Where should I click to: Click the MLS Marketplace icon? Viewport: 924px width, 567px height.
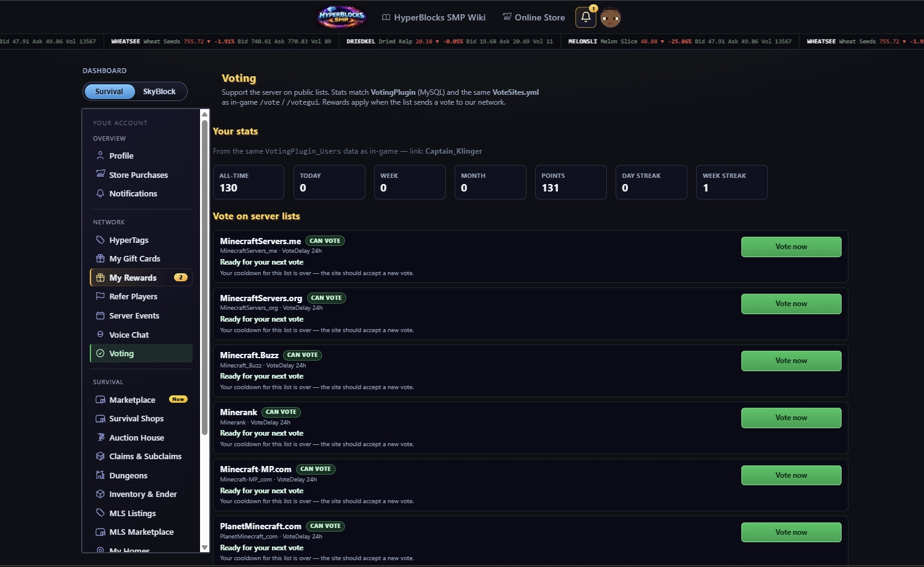[100, 532]
